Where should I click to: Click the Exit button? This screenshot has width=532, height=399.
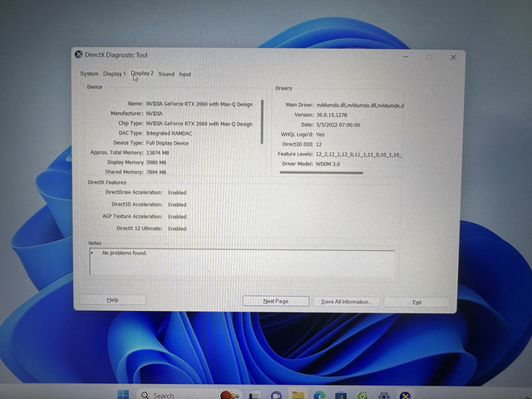(x=417, y=303)
